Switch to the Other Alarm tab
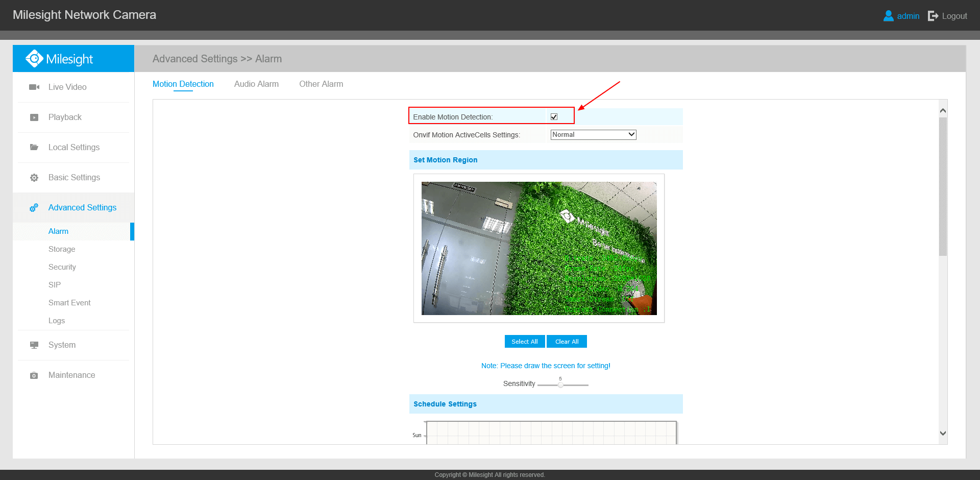The height and width of the screenshot is (480, 980). [321, 84]
